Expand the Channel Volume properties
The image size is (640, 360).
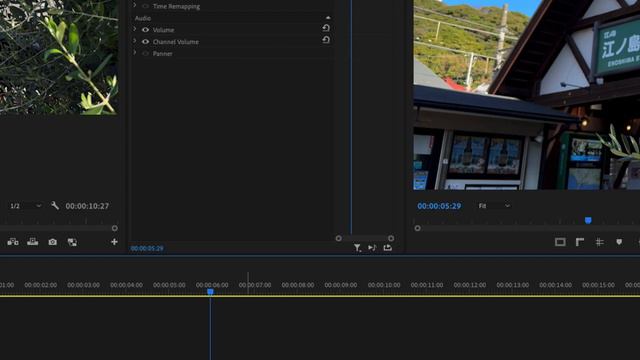point(135,41)
